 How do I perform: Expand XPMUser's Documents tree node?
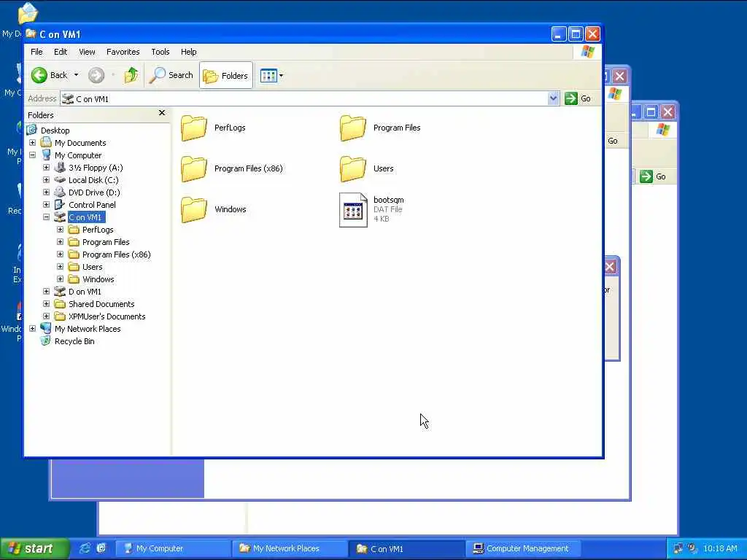pyautogui.click(x=46, y=316)
